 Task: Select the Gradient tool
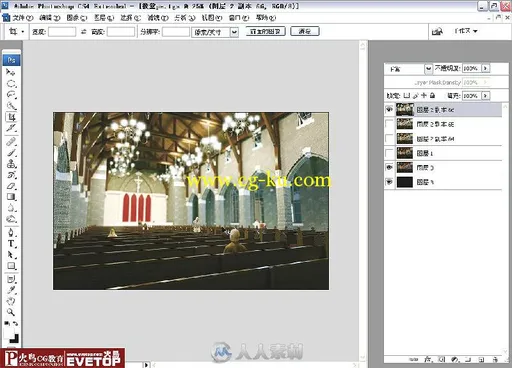pyautogui.click(x=11, y=197)
